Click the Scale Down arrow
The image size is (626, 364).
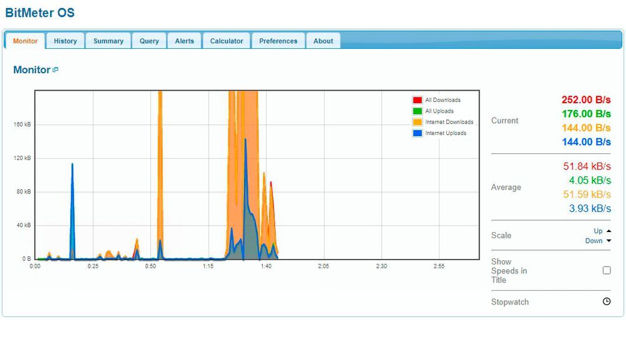(608, 241)
